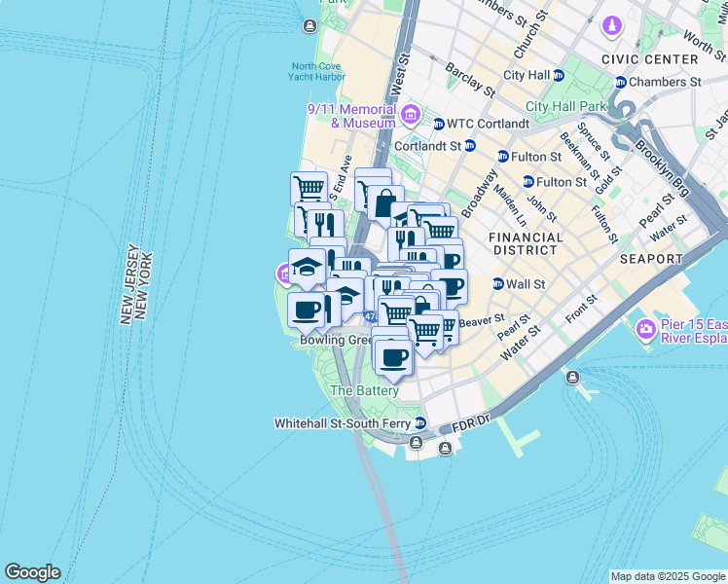Select the West St street label
The height and width of the screenshot is (584, 728).
(400, 74)
